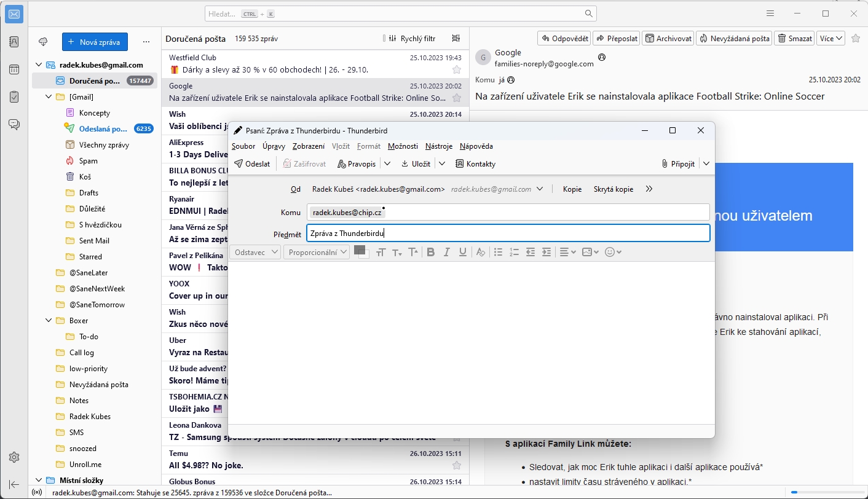The height and width of the screenshot is (499, 868).
Task: Click Odeslat to send the message
Action: (x=252, y=163)
